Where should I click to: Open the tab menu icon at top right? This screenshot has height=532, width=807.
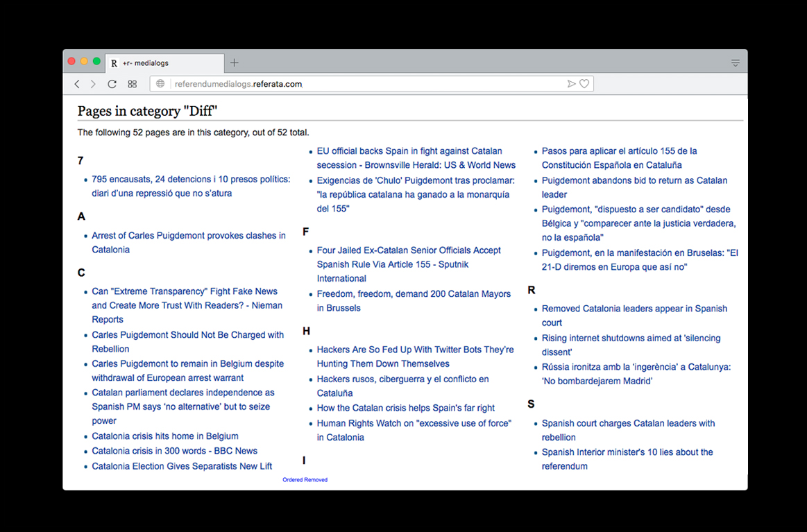[x=735, y=62]
